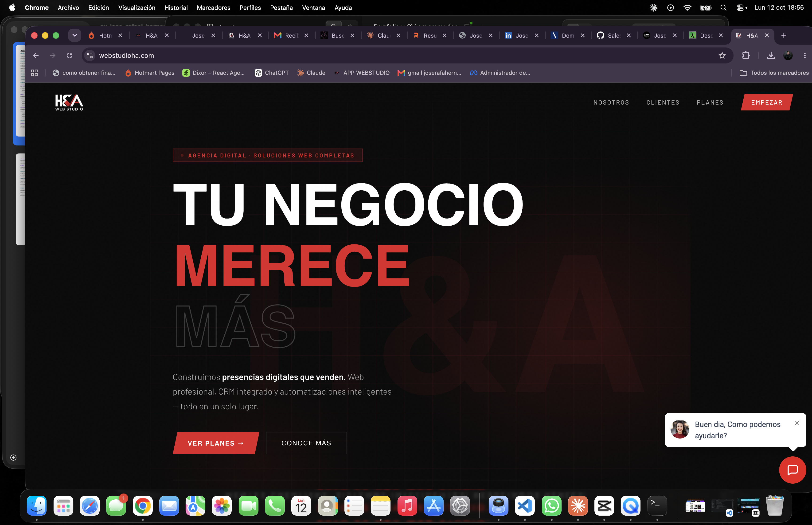Open Control Center in the menu bar

pyautogui.click(x=740, y=8)
